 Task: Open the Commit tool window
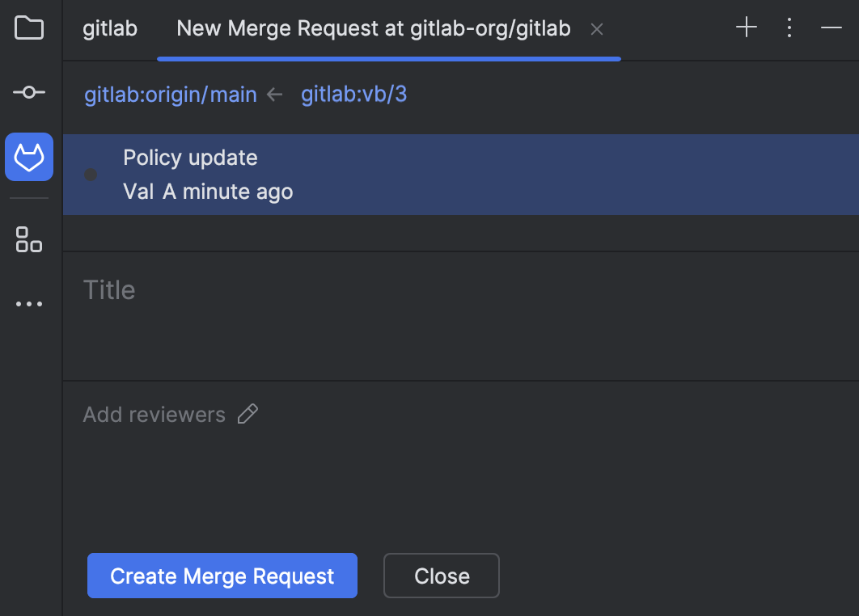(x=29, y=92)
